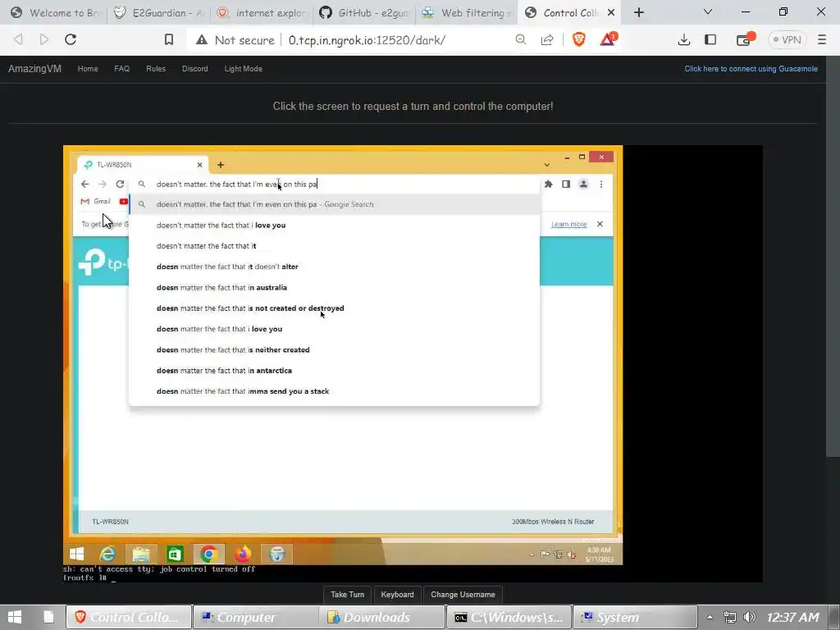Dismiss the VM's Chrome info bar X
840x630 pixels.
coord(600,224)
